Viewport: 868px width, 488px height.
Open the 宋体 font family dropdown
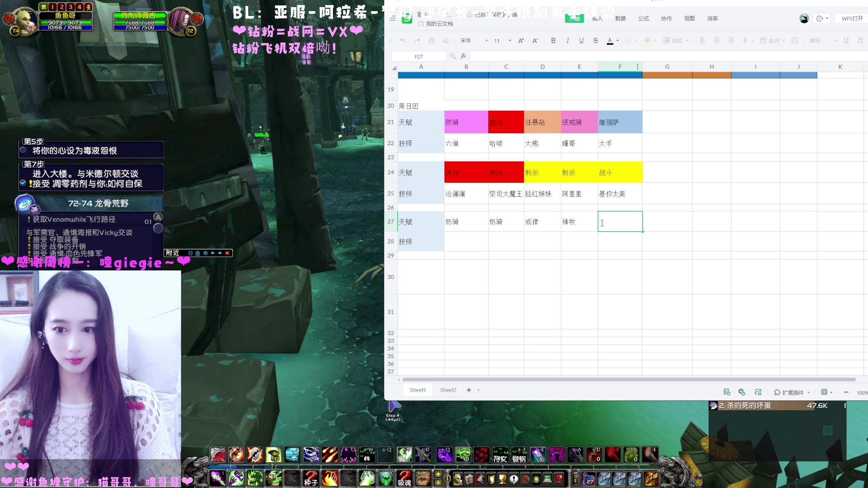point(473,41)
